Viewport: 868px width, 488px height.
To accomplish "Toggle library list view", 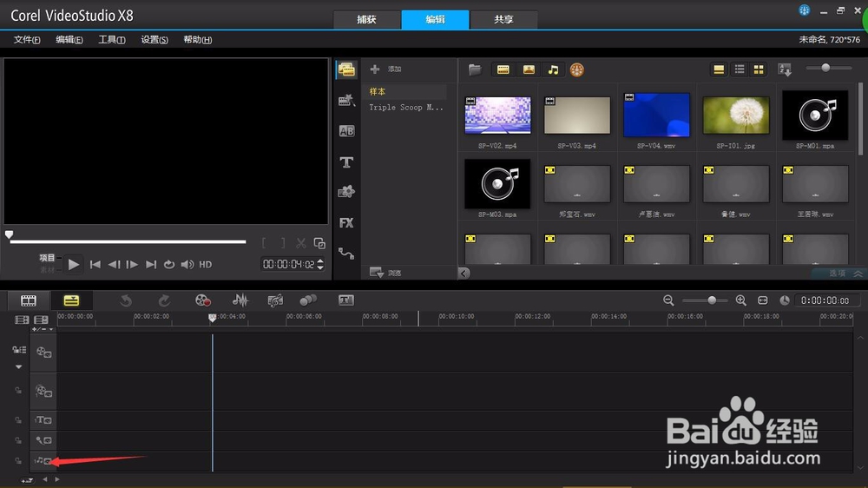I will (740, 69).
